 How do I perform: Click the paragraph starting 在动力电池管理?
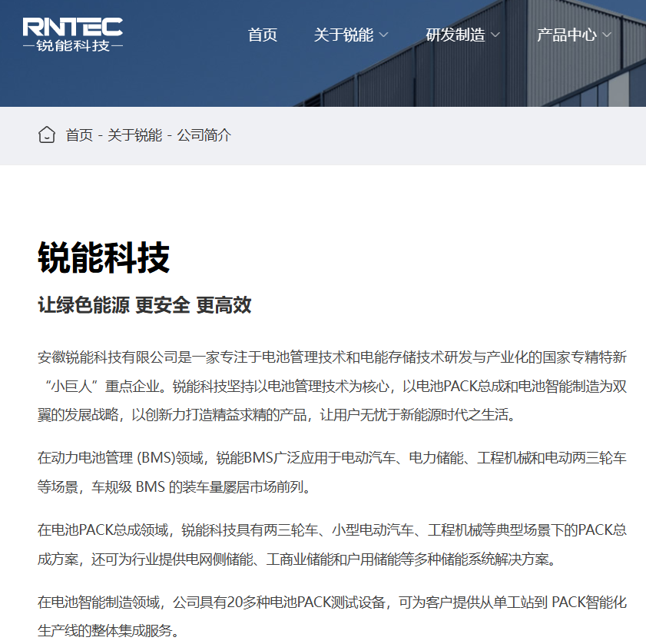click(332, 473)
